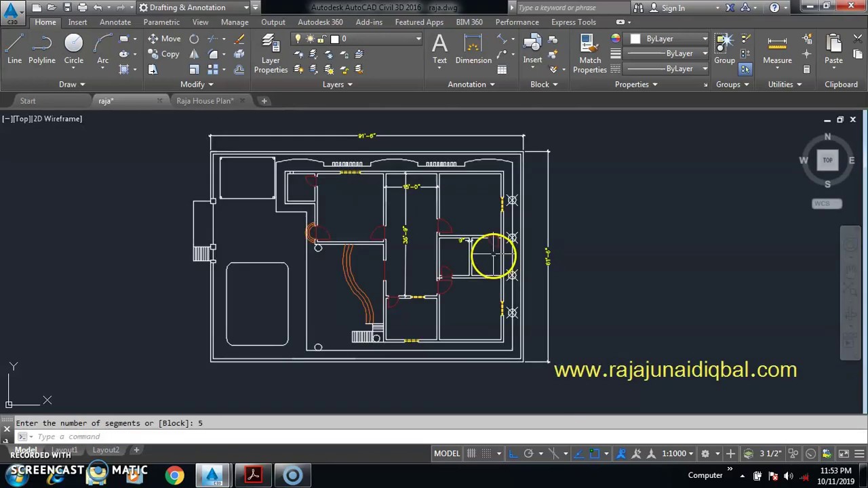Click the Plot printer icon
The image size is (868, 488).
(x=82, y=7)
